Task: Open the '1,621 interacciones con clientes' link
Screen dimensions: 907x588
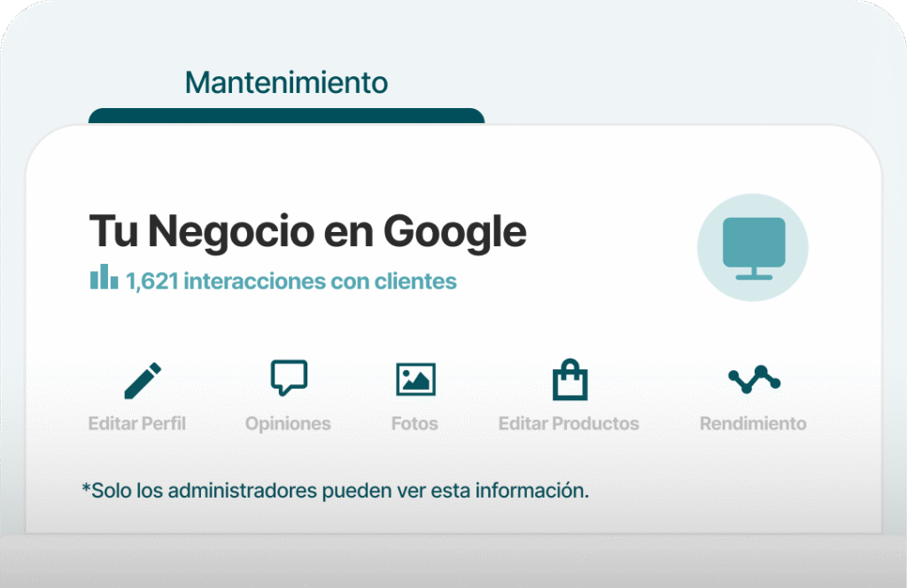Action: (291, 282)
